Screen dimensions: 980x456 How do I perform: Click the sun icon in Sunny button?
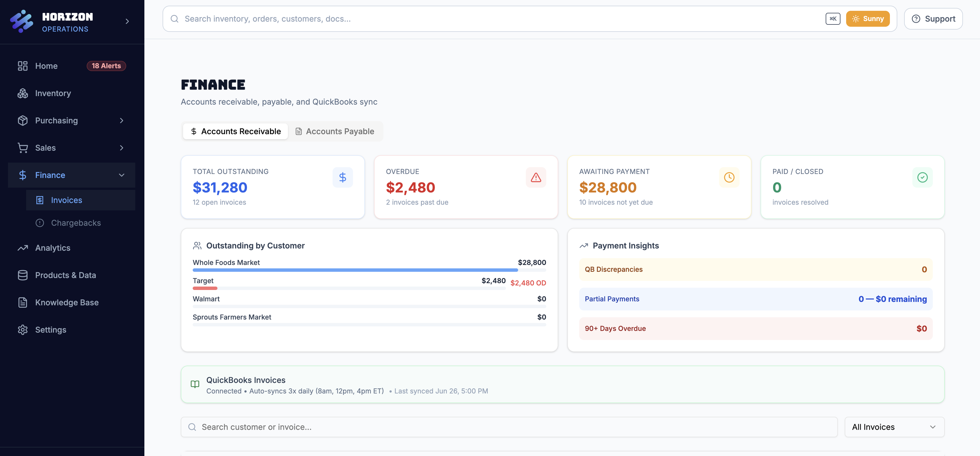tap(856, 19)
